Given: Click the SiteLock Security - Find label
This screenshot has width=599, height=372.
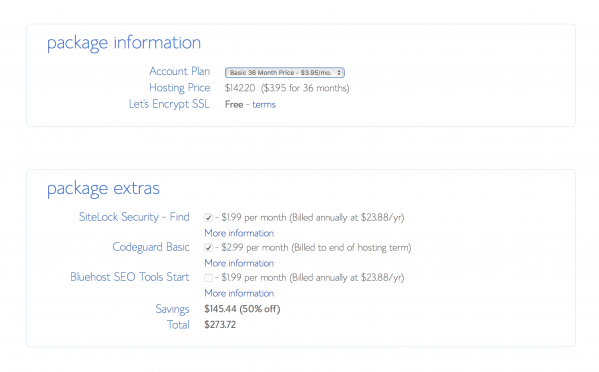Looking at the screenshot, I should [134, 217].
